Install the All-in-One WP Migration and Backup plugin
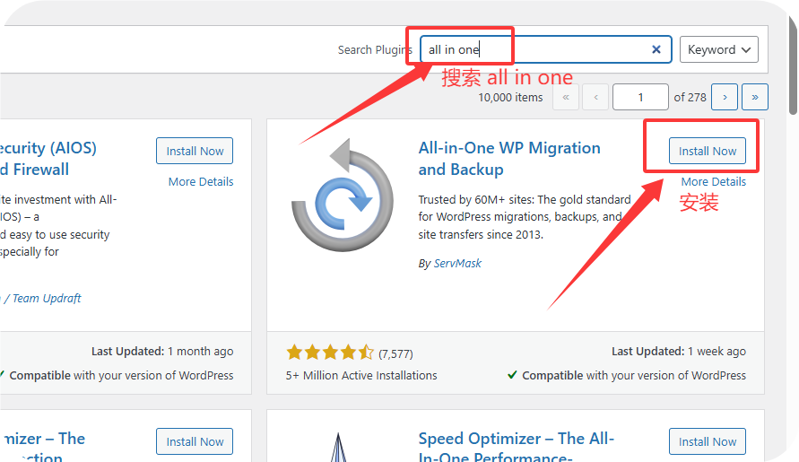The height and width of the screenshot is (462, 799). [x=707, y=151]
